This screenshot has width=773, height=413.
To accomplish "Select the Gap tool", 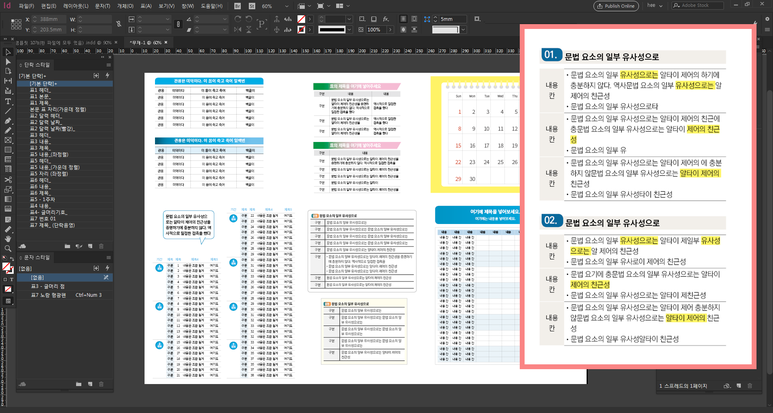I will (8, 81).
